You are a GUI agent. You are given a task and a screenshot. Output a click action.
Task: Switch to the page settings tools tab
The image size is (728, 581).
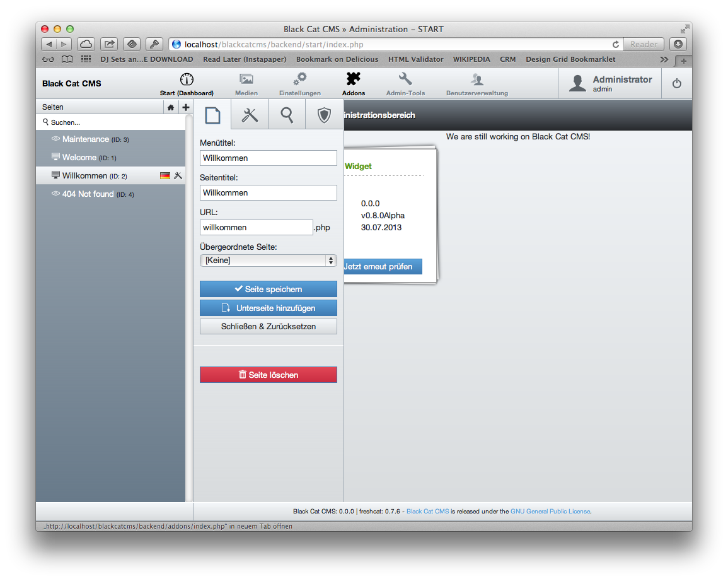[x=250, y=115]
